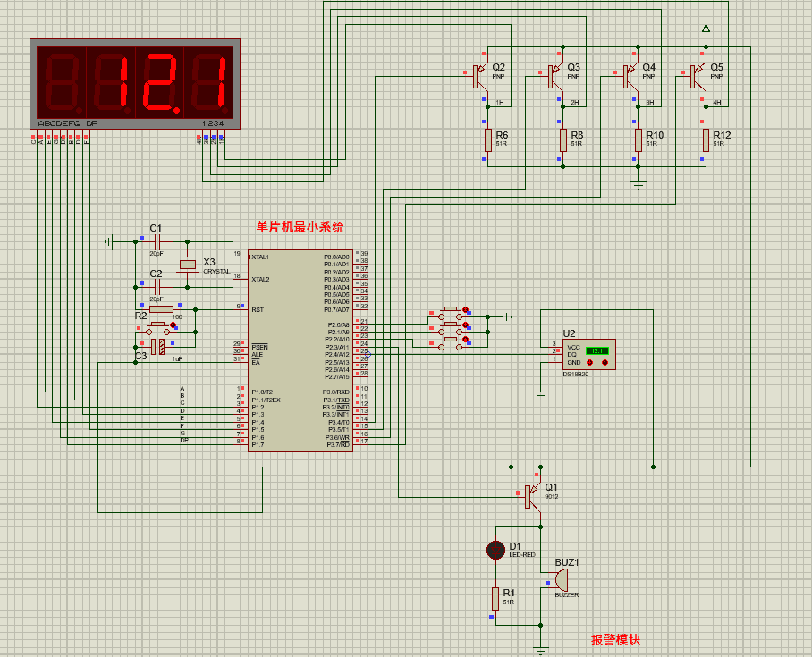The width and height of the screenshot is (812, 657).
Task: Click the 1uF value near C3
Action: tap(177, 358)
